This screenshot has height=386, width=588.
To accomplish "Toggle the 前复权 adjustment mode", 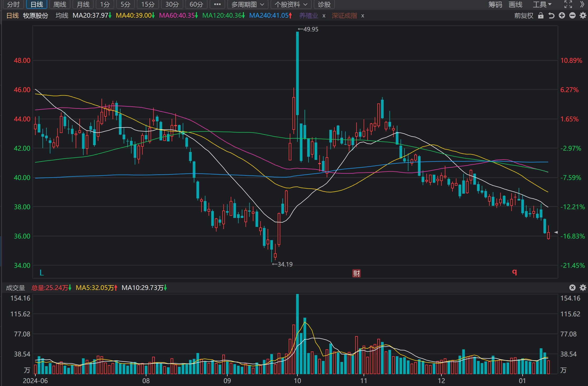I will 524,16.
